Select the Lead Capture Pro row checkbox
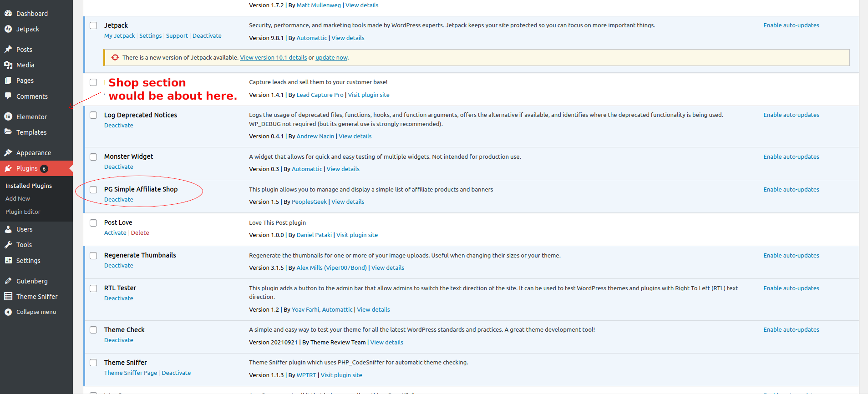This screenshot has width=868, height=394. [x=93, y=82]
